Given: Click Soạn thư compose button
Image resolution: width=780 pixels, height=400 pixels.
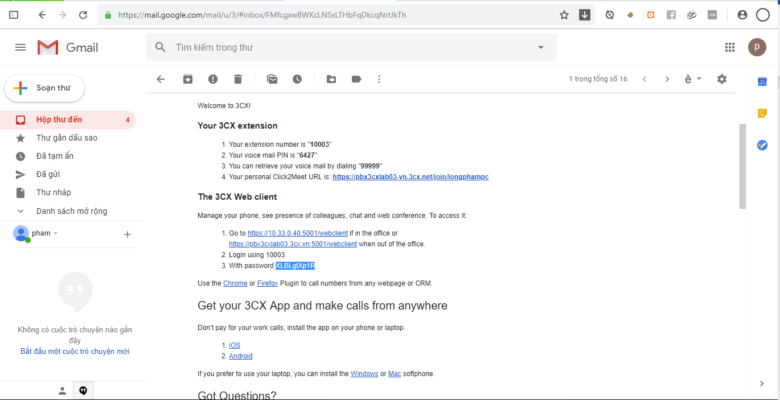Looking at the screenshot, I should coord(44,88).
